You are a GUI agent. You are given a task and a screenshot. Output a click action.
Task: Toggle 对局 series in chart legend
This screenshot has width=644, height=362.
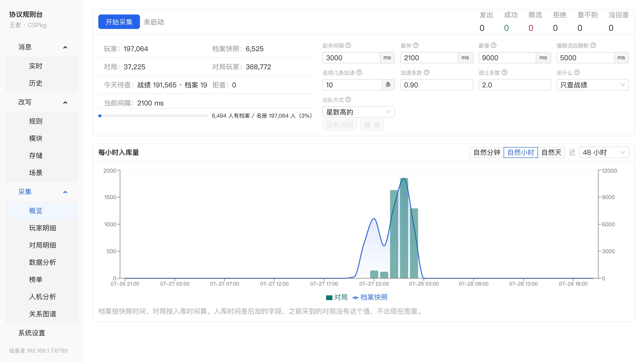point(336,297)
